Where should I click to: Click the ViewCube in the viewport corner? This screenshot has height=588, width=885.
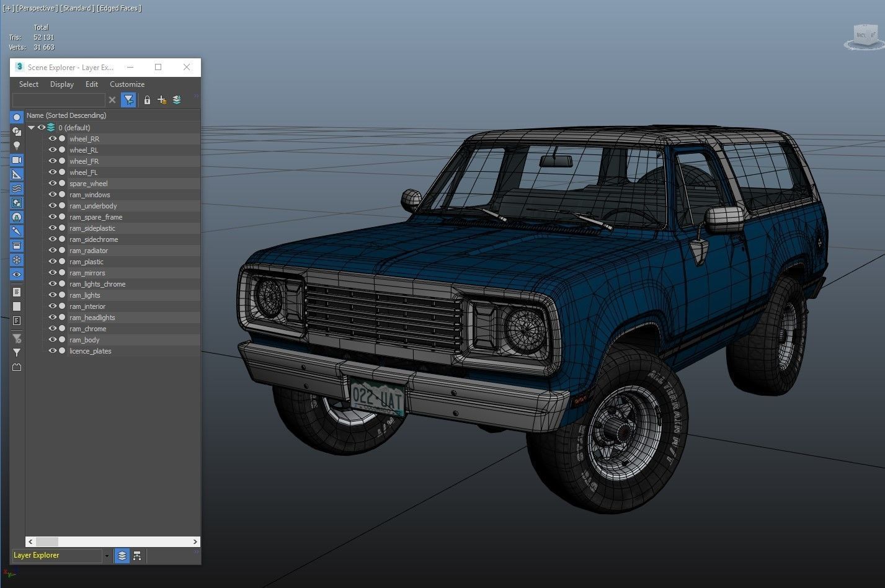[864, 37]
